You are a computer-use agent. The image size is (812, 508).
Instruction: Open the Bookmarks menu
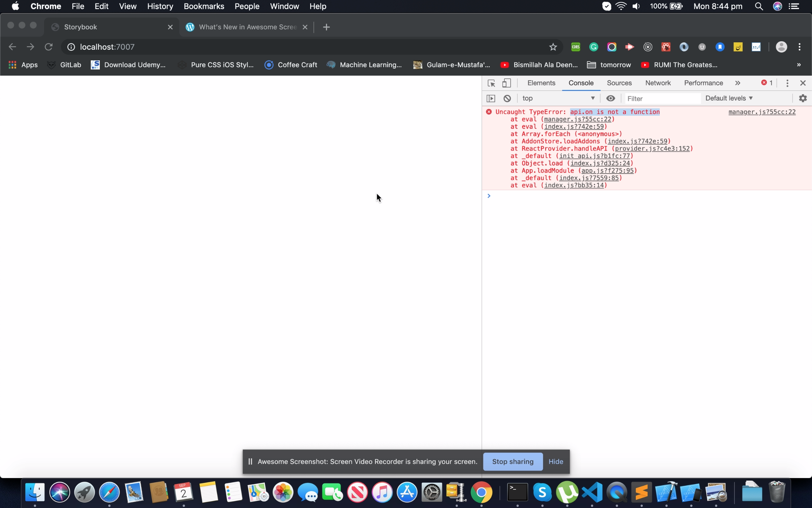[204, 6]
